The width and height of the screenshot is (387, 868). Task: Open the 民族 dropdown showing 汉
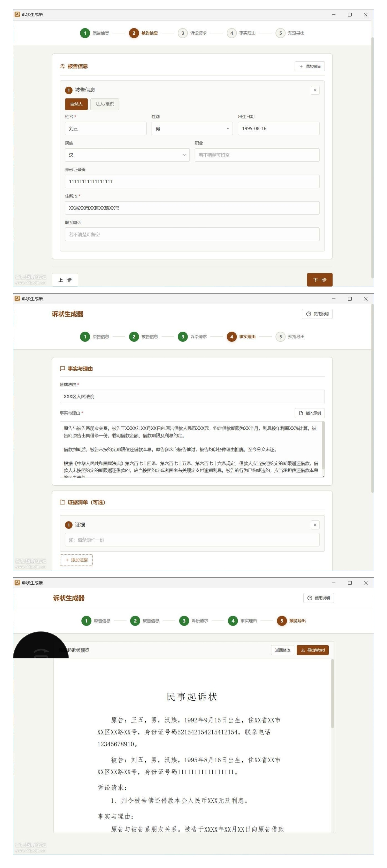127,155
